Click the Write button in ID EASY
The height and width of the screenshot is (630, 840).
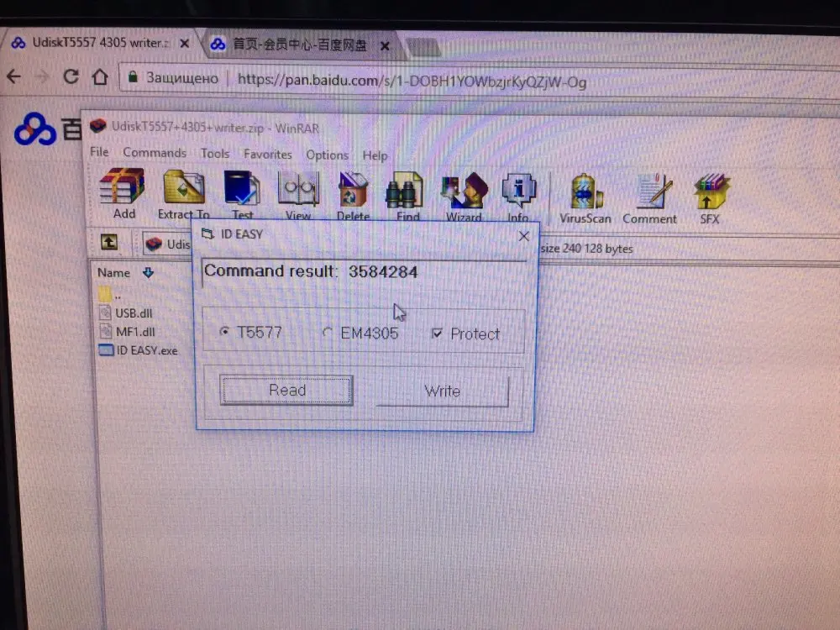443,391
